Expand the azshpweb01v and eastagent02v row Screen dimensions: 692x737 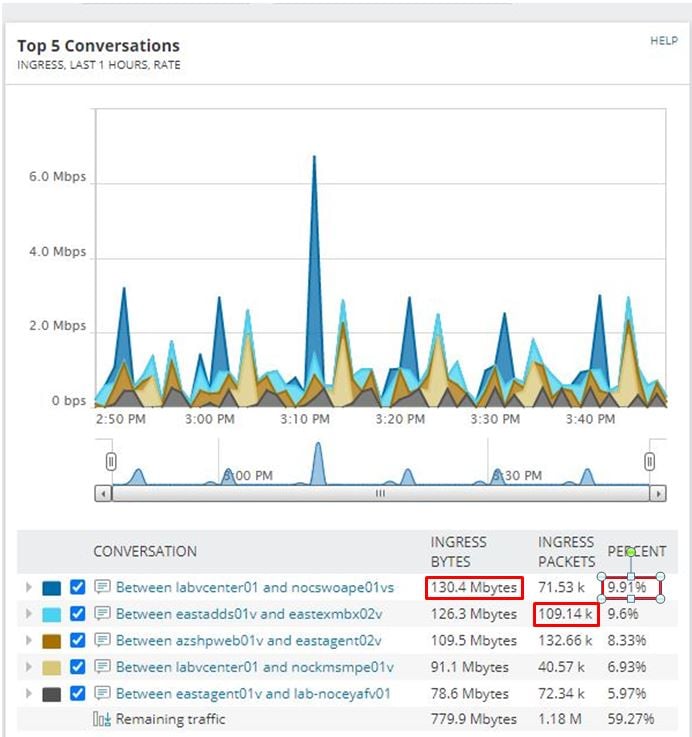pyautogui.click(x=29, y=640)
